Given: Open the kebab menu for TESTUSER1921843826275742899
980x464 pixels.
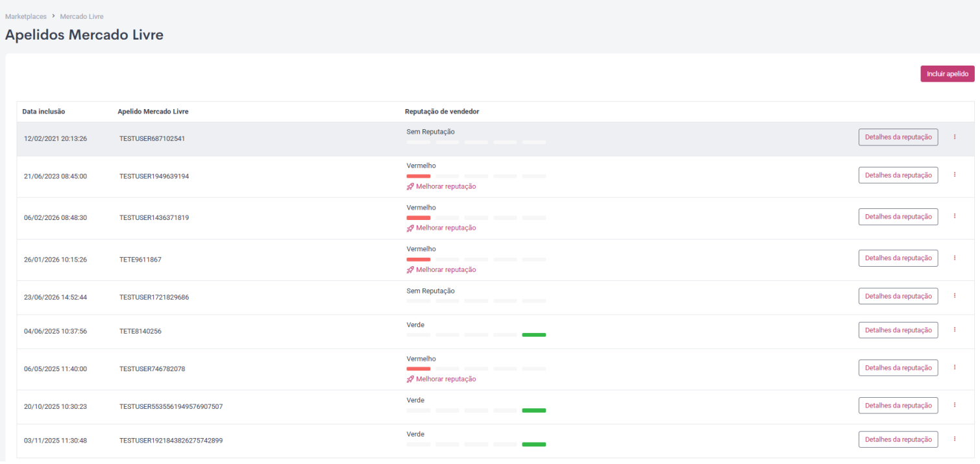Looking at the screenshot, I should 954,439.
